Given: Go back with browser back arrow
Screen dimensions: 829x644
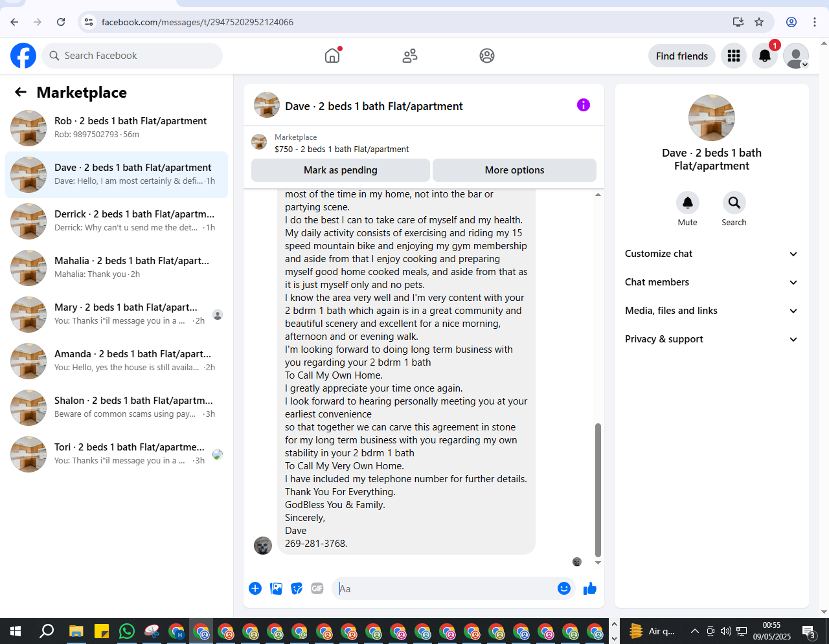Looking at the screenshot, I should pos(14,22).
